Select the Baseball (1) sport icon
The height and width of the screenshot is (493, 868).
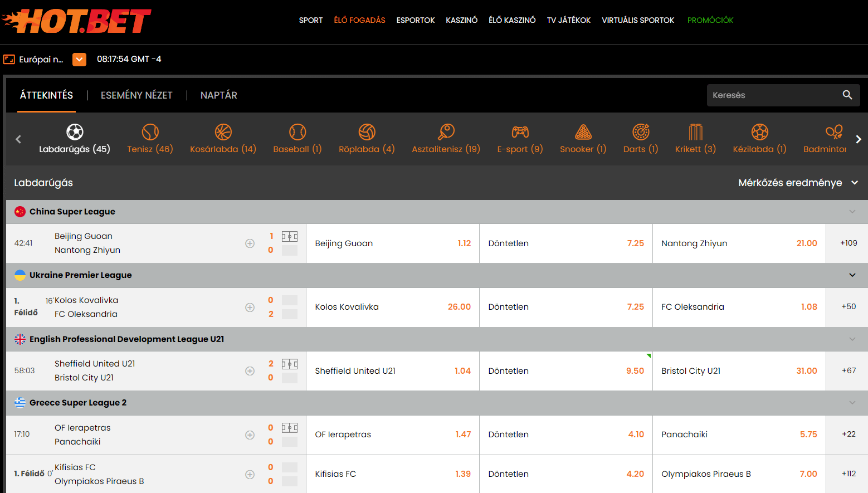pos(298,132)
